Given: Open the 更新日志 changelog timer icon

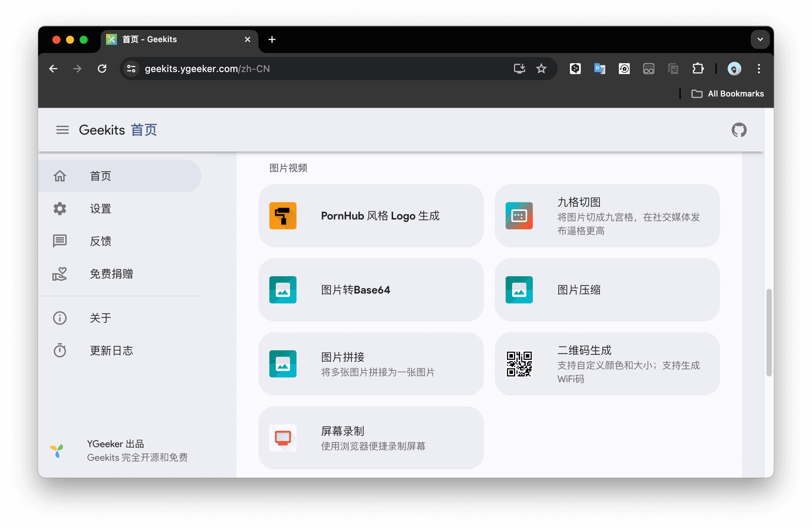Looking at the screenshot, I should point(60,350).
